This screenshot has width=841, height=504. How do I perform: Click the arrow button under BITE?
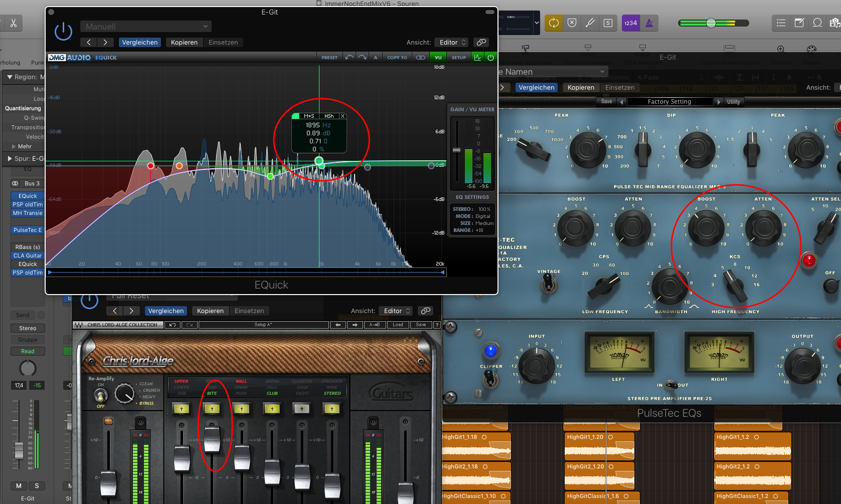pyautogui.click(x=212, y=409)
